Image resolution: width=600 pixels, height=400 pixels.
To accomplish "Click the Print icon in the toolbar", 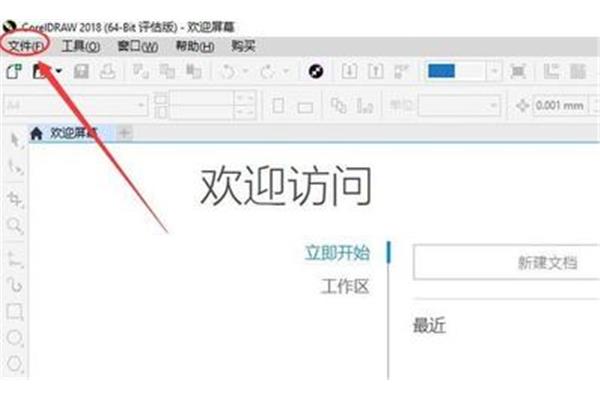I will click(x=108, y=71).
